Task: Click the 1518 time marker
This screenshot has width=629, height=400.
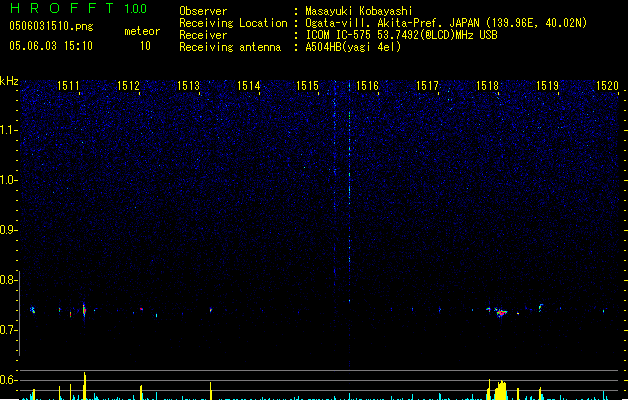Action: tap(487, 86)
